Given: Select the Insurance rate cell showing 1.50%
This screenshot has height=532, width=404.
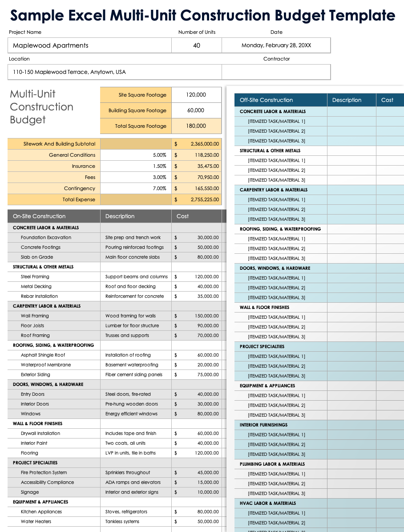Looking at the screenshot, I should tap(136, 166).
